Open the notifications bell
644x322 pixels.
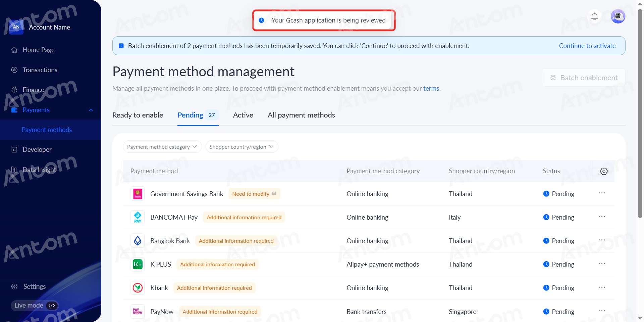click(x=594, y=16)
